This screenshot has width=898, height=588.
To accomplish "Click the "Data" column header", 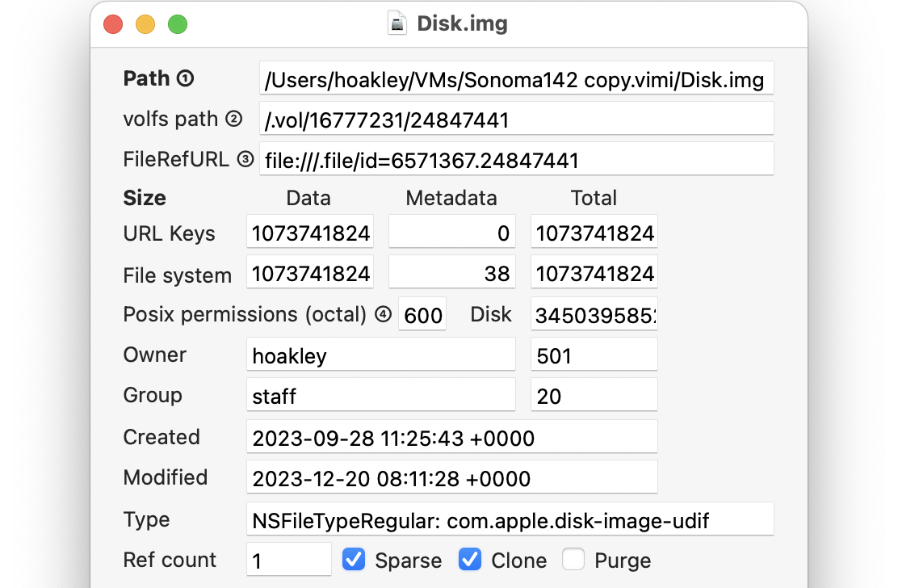I will pyautogui.click(x=308, y=198).
